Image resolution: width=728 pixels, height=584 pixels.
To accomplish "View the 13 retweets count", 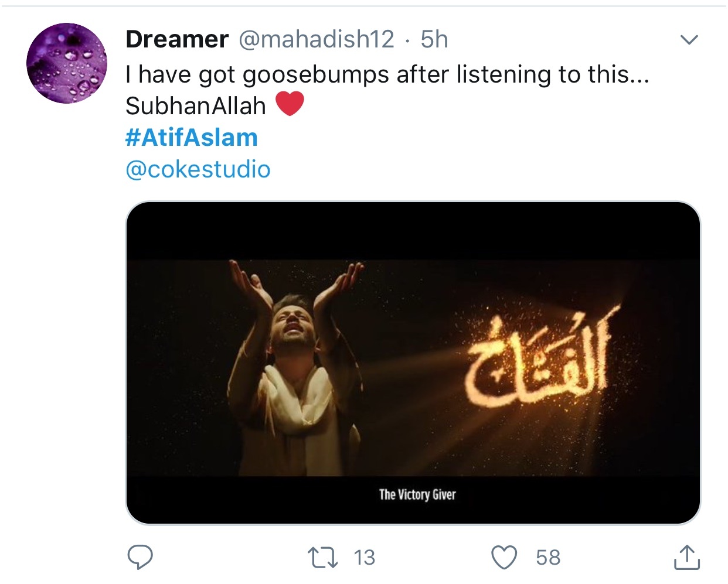I will 365,557.
